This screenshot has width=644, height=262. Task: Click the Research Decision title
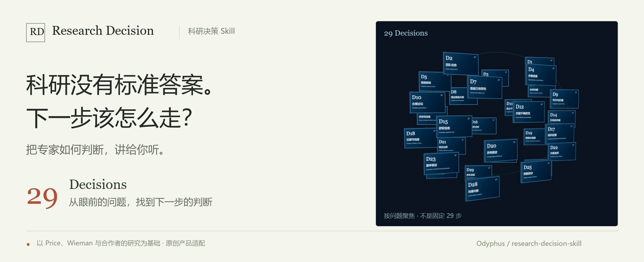click(x=103, y=31)
